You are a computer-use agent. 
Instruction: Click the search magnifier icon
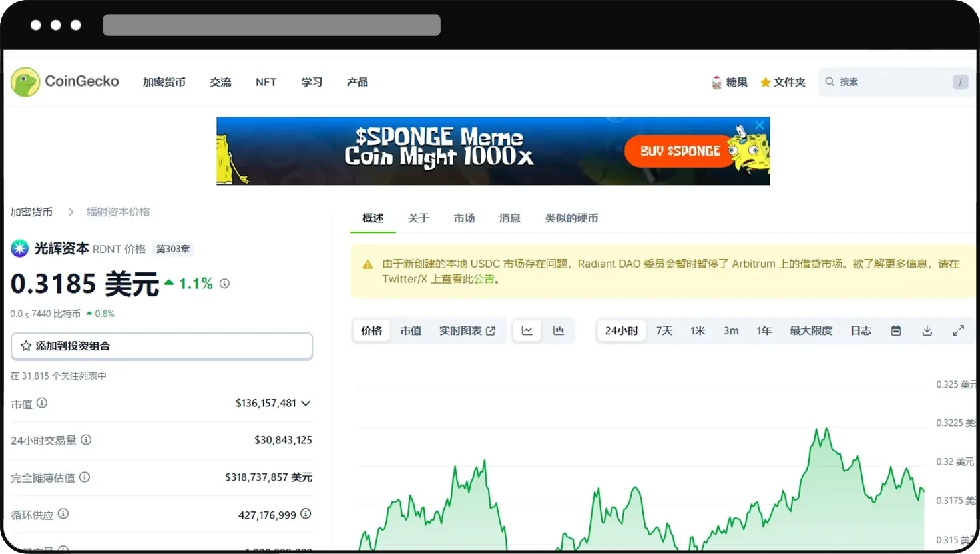[830, 81]
